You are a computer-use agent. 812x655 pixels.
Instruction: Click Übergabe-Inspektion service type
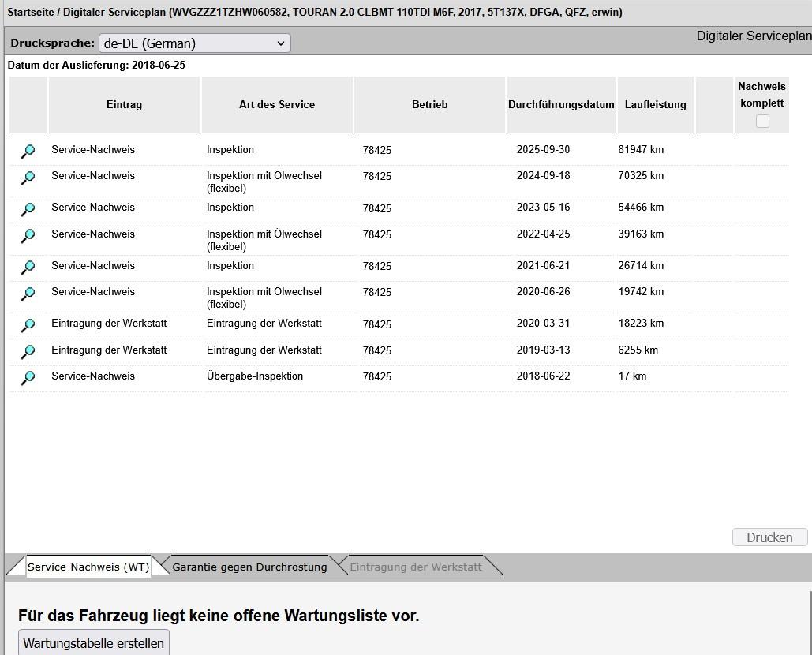click(255, 376)
